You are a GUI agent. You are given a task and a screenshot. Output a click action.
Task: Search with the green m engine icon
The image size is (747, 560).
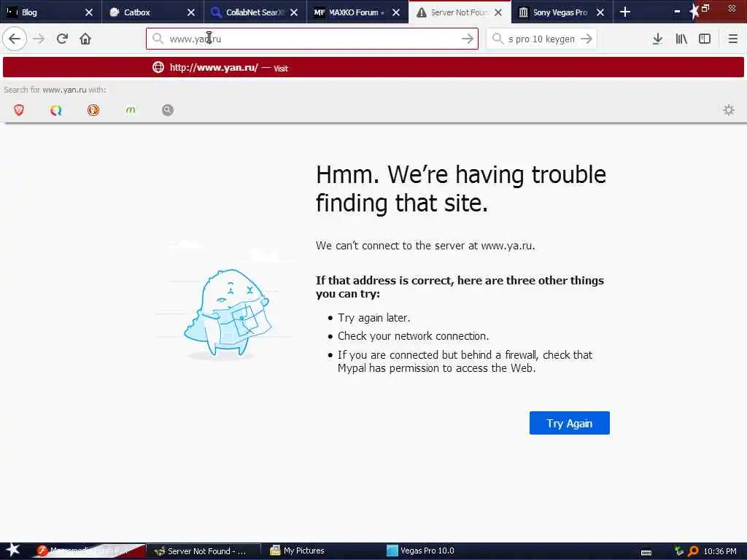pos(131,110)
